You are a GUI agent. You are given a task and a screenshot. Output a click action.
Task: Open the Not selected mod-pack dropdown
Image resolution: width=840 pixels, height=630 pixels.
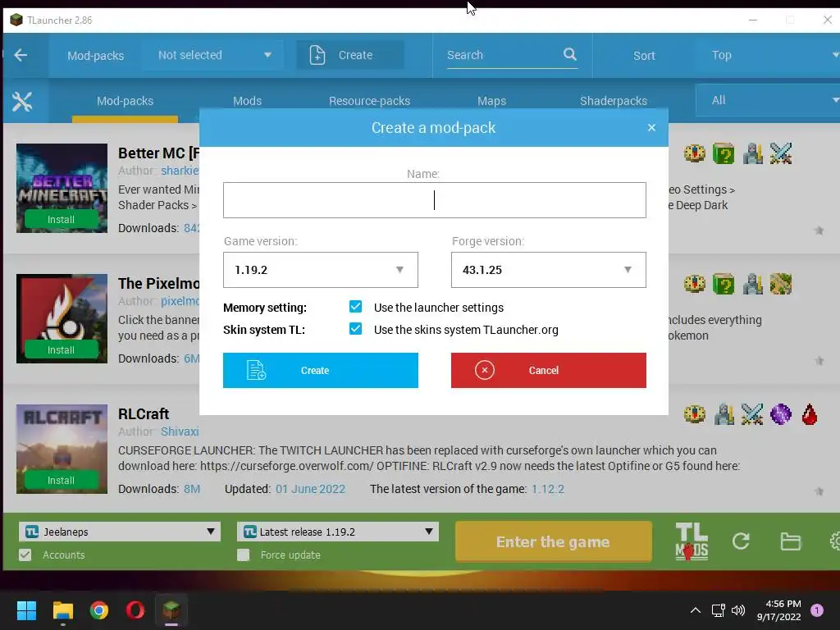214,55
